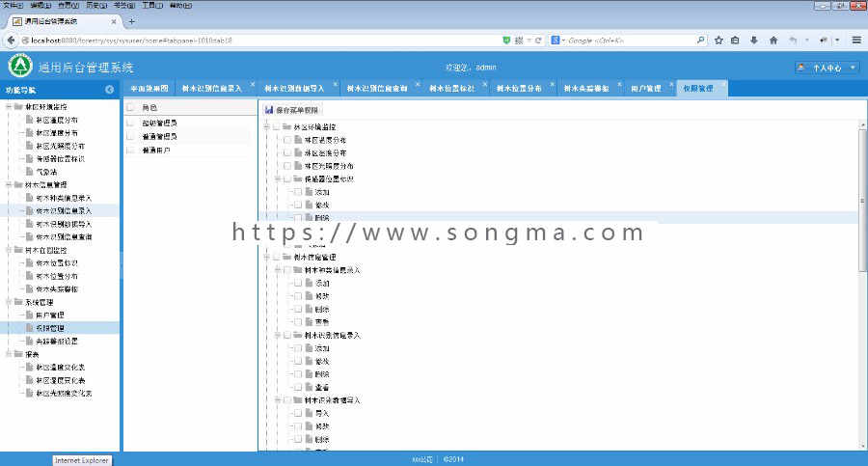Tick the 角色 header select-all checkbox
This screenshot has height=466, width=868.
(130, 107)
